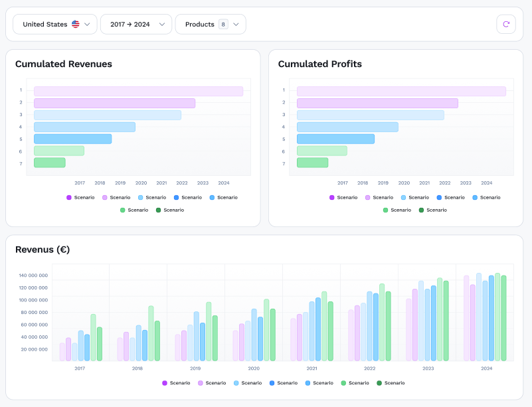This screenshot has width=532, height=407.
Task: Click the 100 000 000 axis label
Action: [x=33, y=300]
